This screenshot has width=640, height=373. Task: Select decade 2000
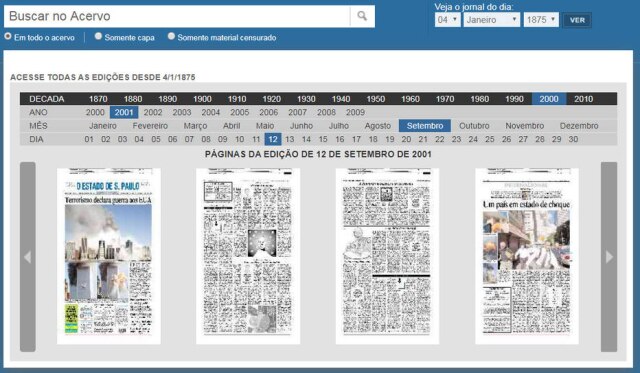tap(549, 99)
